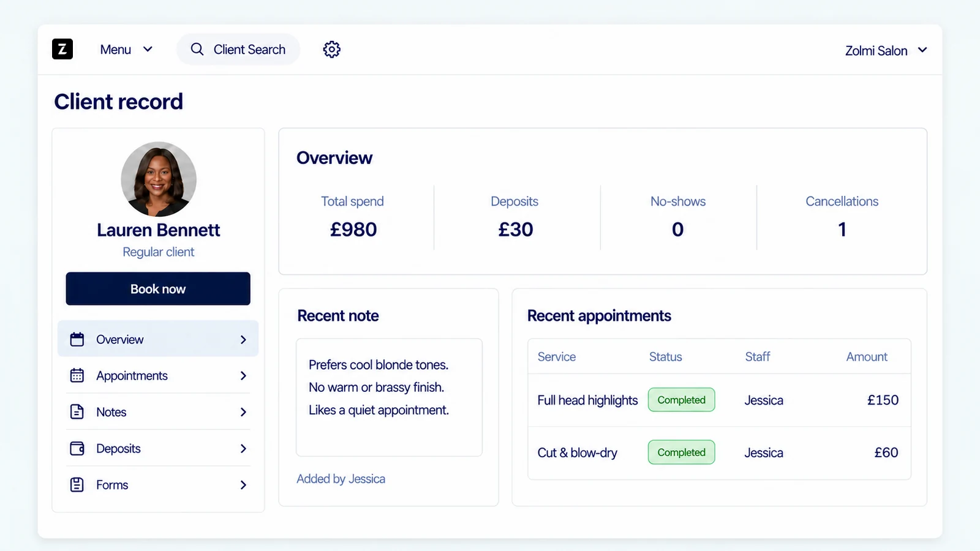The image size is (980, 551).
Task: Open Deposits section in the sidebar
Action: pos(158,448)
